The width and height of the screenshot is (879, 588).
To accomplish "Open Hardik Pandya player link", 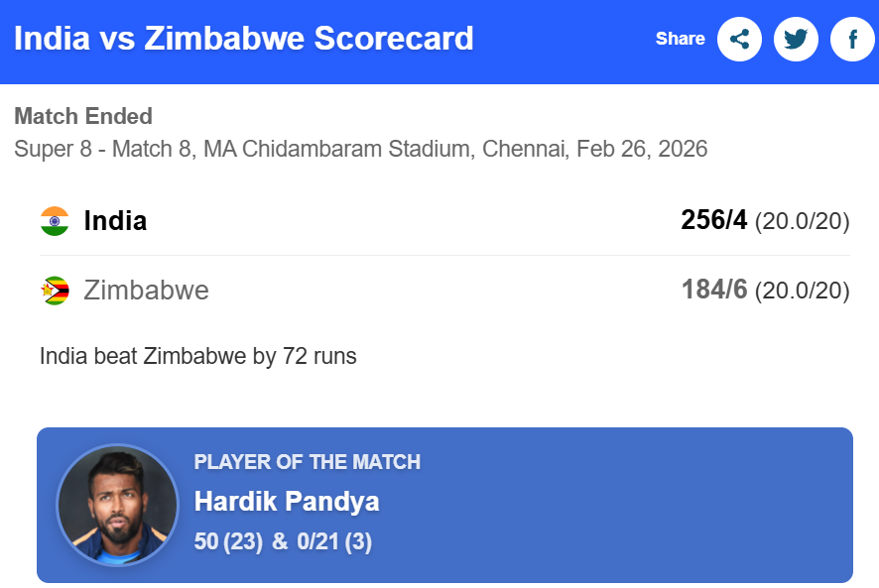I will tap(287, 502).
